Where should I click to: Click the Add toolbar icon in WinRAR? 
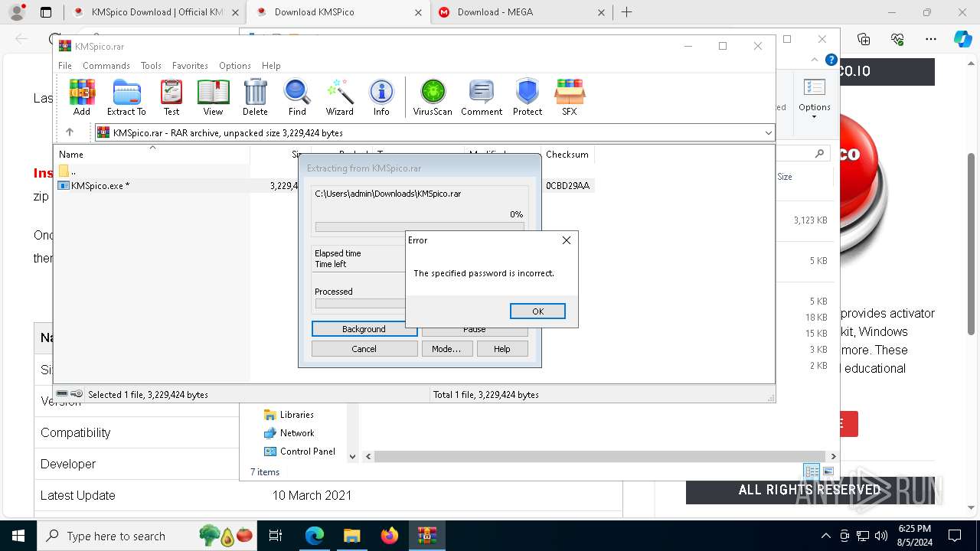pyautogui.click(x=82, y=97)
